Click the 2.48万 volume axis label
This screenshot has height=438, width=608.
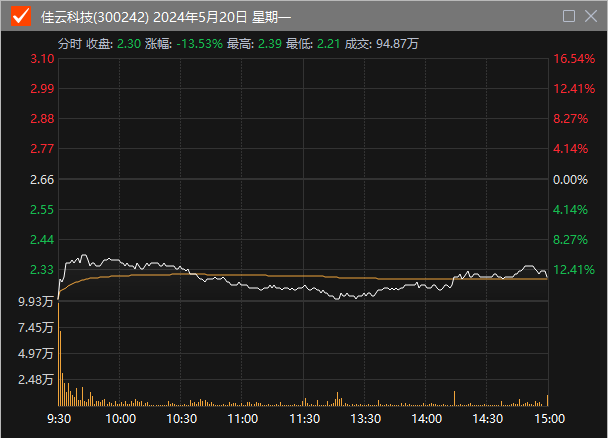click(36, 379)
